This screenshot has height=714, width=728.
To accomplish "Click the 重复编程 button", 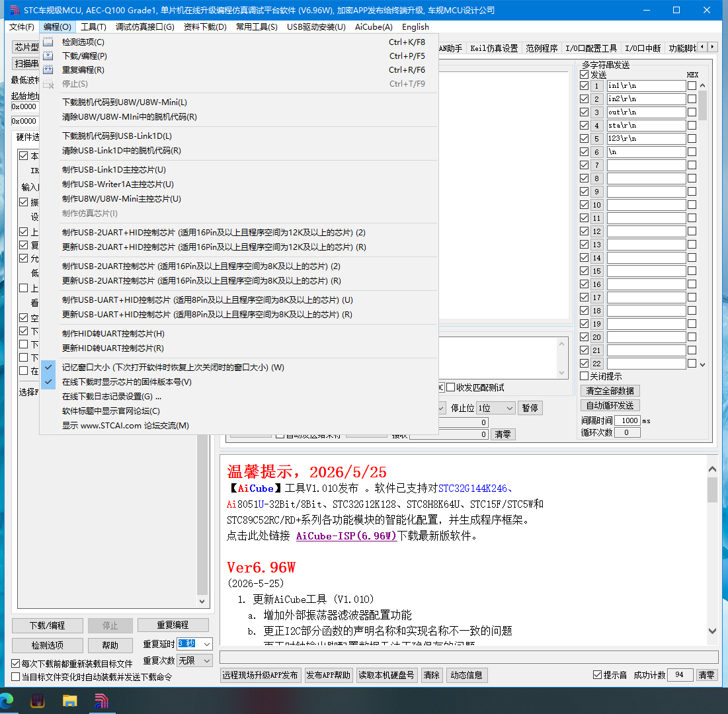I will click(173, 625).
